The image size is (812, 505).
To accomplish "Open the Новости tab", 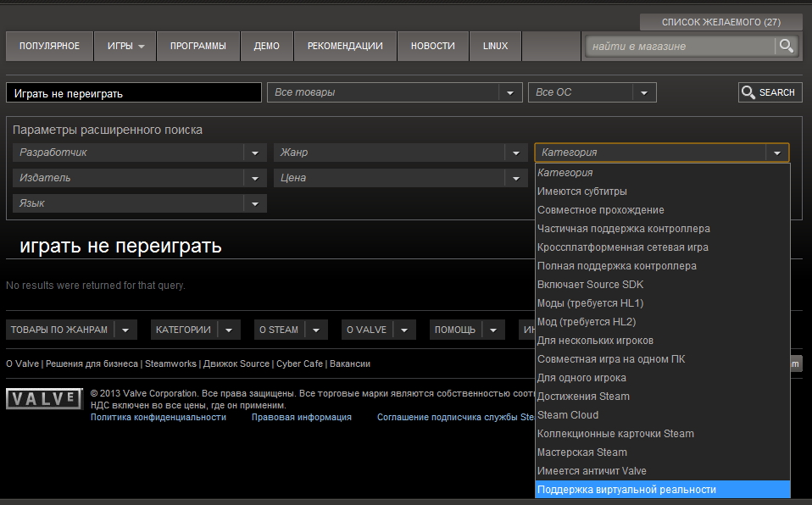I will click(x=432, y=46).
